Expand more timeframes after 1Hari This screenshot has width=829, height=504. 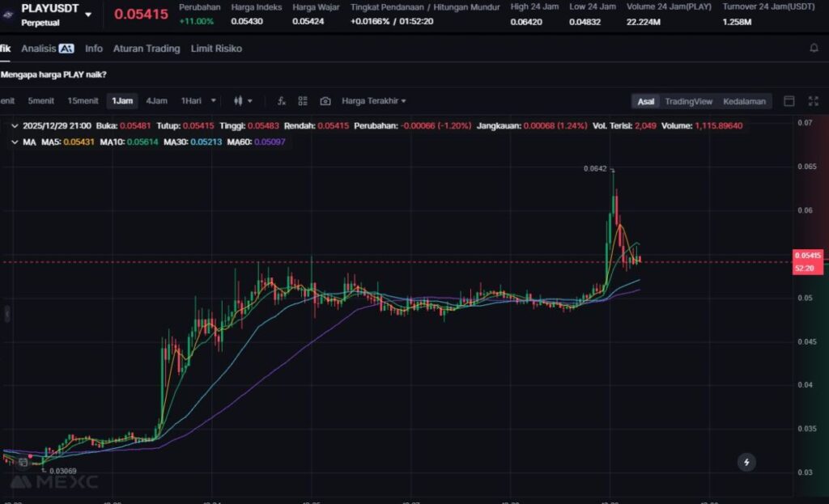(x=214, y=101)
